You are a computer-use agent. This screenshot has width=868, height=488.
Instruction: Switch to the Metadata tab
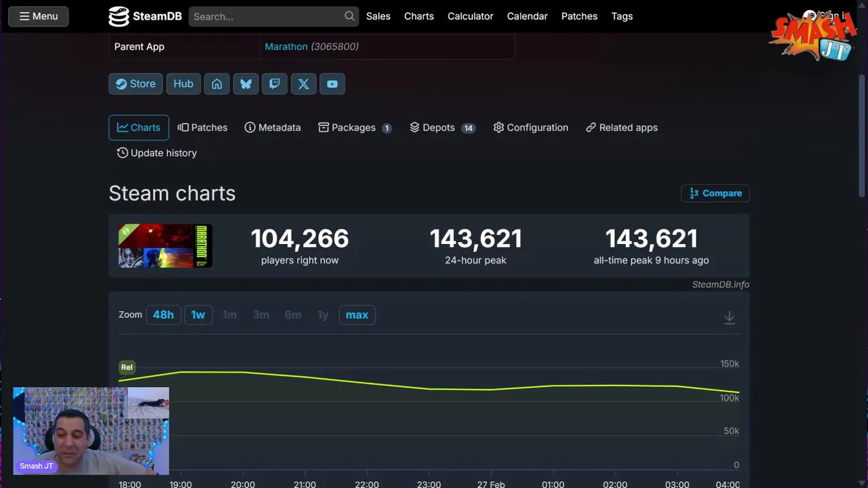[x=273, y=127]
